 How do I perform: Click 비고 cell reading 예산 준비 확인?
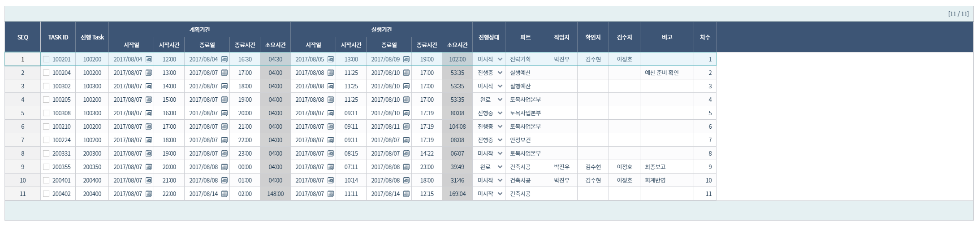tap(661, 73)
